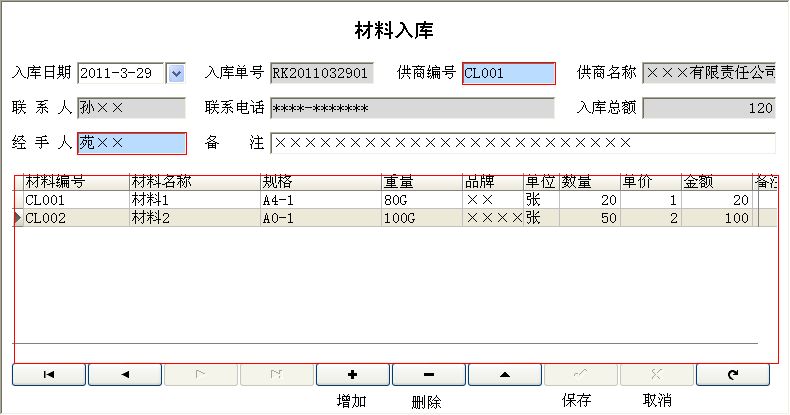The width and height of the screenshot is (790, 415).
Task: Click the A4-1 specification cell
Action: click(x=321, y=200)
